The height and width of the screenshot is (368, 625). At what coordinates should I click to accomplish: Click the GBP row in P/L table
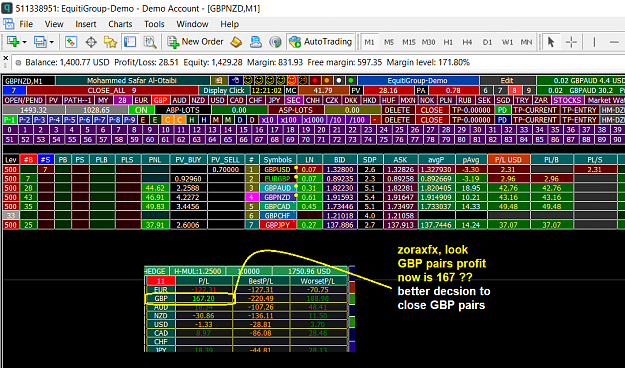coord(161,298)
